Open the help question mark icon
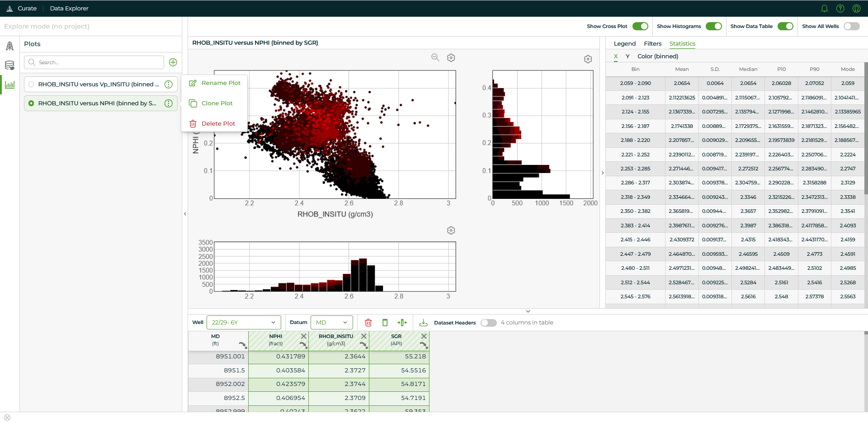 840,9
